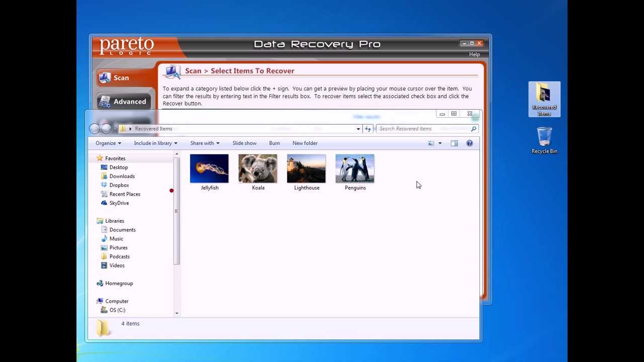Click the details pane folder icon
This screenshot has height=362, width=644.
coord(104,328)
